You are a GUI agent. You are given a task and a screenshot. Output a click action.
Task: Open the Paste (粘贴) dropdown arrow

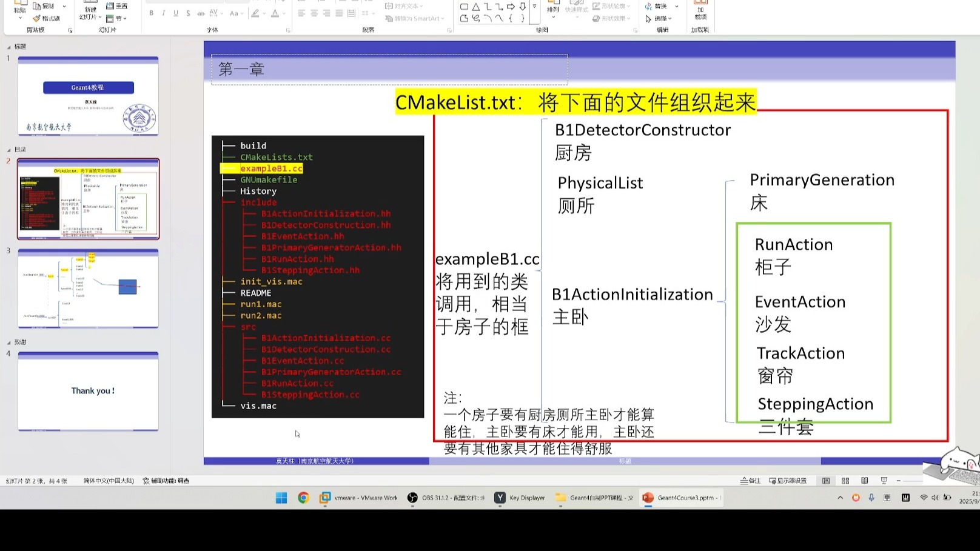click(x=20, y=18)
